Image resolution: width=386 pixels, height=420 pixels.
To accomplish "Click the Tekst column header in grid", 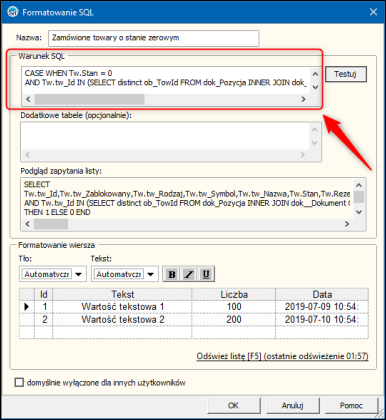I will [x=122, y=294].
